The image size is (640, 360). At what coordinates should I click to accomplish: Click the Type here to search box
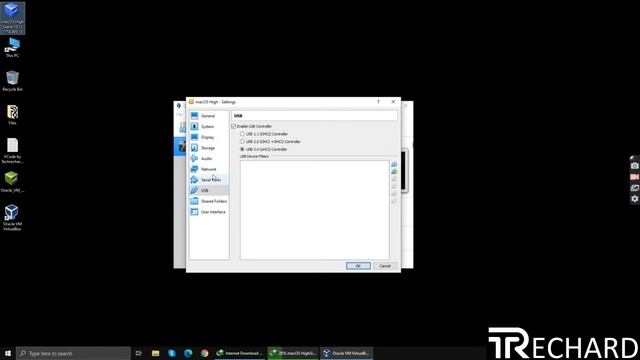point(73,353)
